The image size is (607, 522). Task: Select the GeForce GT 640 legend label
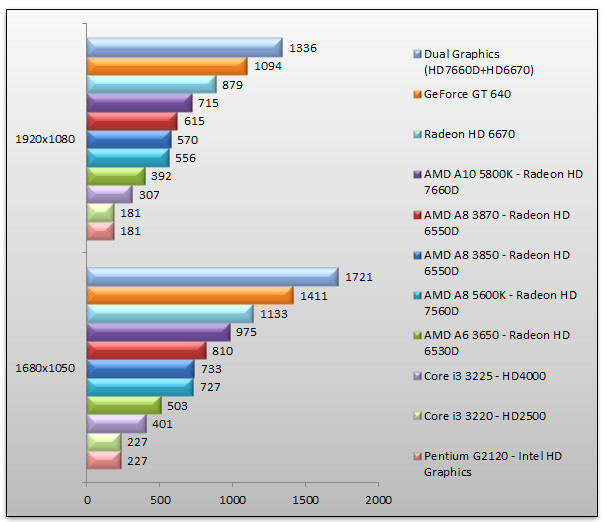(467, 94)
